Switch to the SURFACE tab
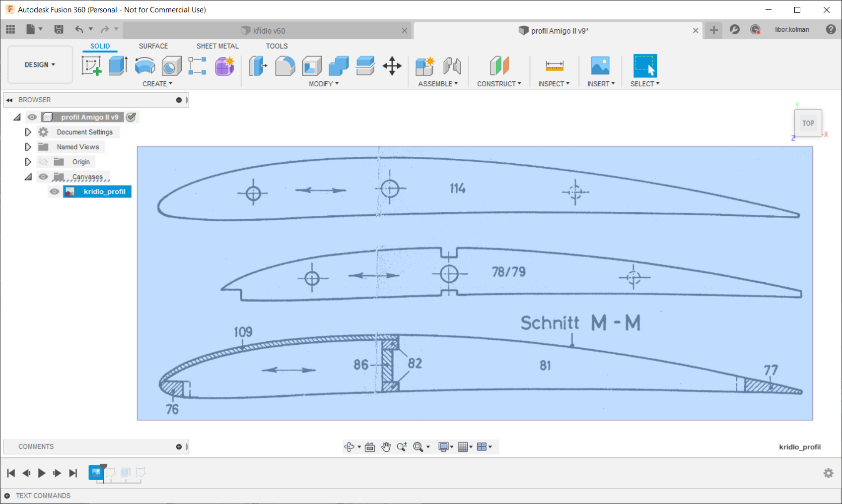 [x=153, y=46]
